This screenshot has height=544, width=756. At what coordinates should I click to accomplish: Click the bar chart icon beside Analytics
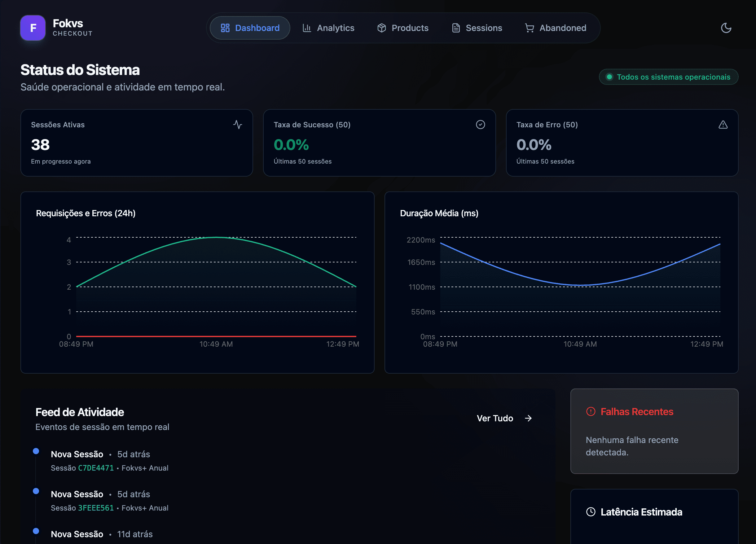pos(307,28)
